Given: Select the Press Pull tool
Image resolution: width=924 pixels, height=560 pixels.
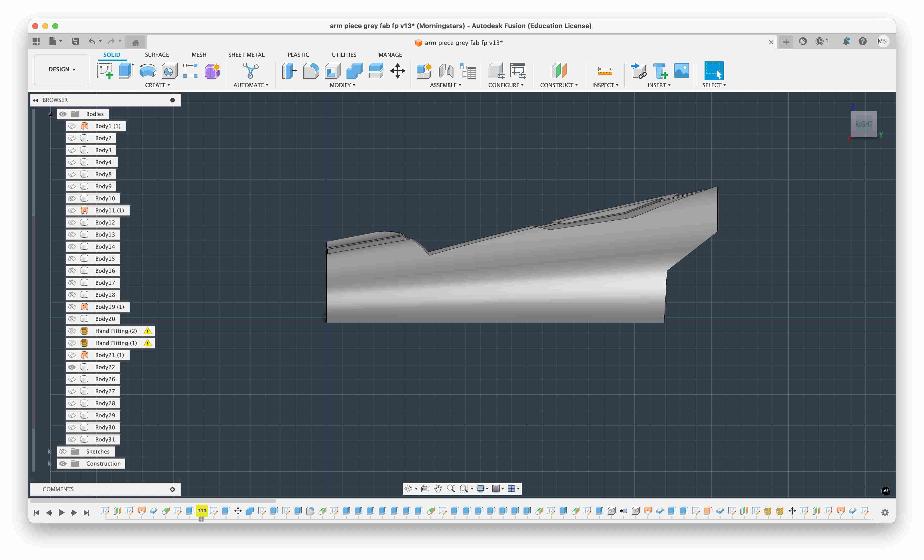Looking at the screenshot, I should (289, 71).
